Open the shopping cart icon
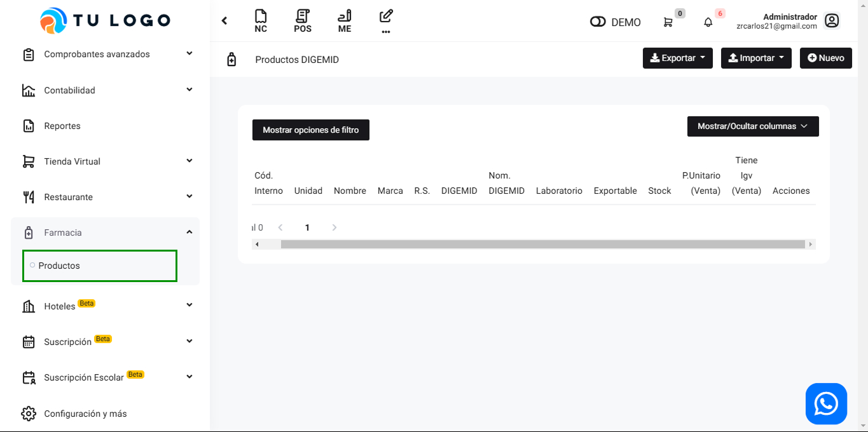868x432 pixels. [668, 22]
